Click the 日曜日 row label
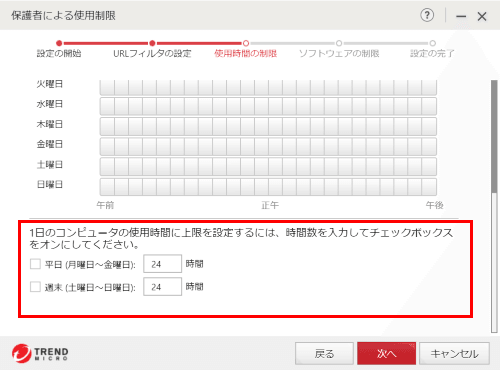The image size is (500, 370). (50, 184)
